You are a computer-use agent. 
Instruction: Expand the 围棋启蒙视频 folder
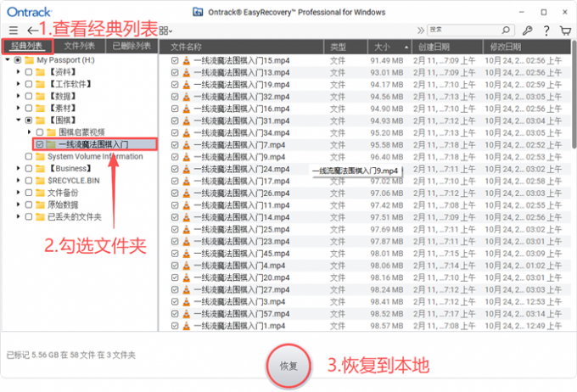coord(30,132)
